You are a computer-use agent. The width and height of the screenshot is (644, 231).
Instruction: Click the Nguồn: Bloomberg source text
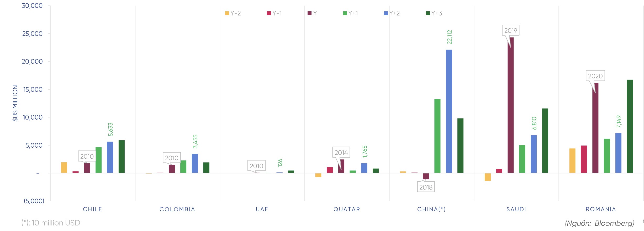pyautogui.click(x=600, y=223)
